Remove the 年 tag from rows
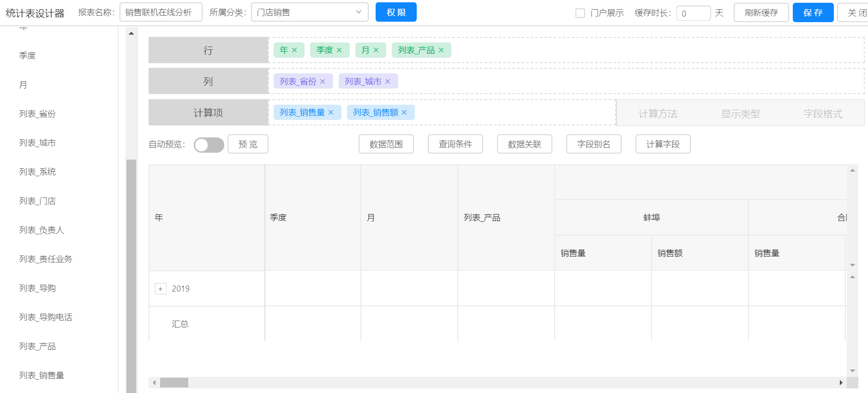This screenshot has height=393, width=868. click(x=294, y=50)
